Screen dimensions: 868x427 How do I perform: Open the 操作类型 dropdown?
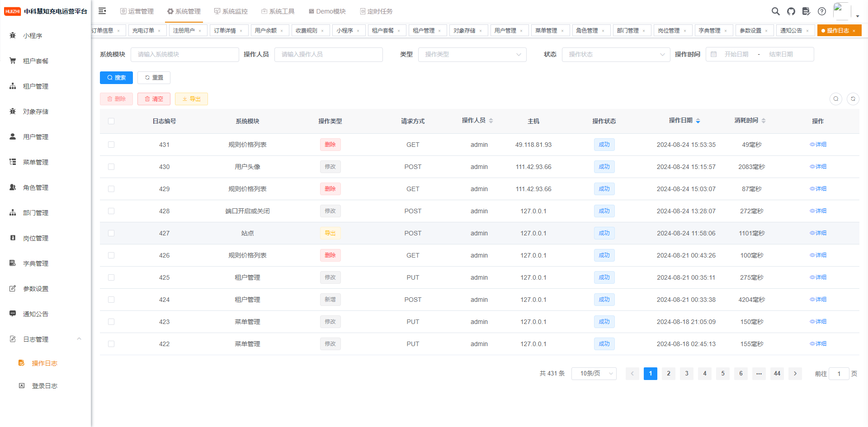point(472,54)
